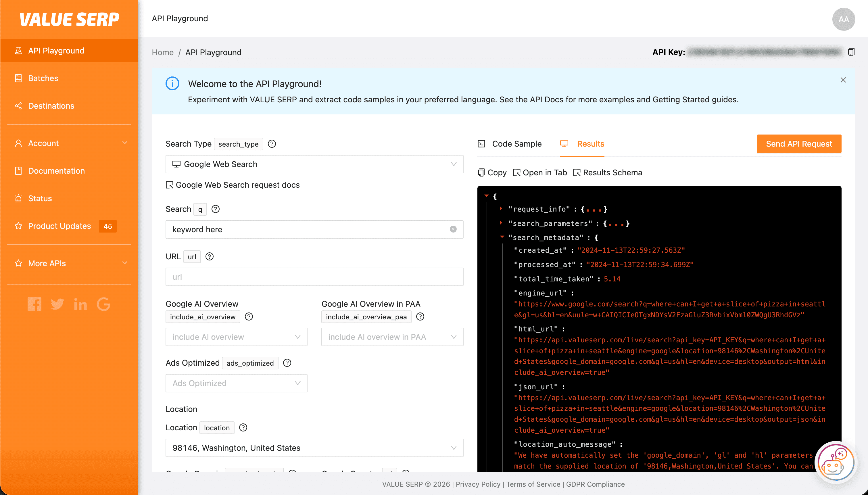Screen dimensions: 868x495
Task: Switch to the Code Sample tab
Action: point(510,144)
